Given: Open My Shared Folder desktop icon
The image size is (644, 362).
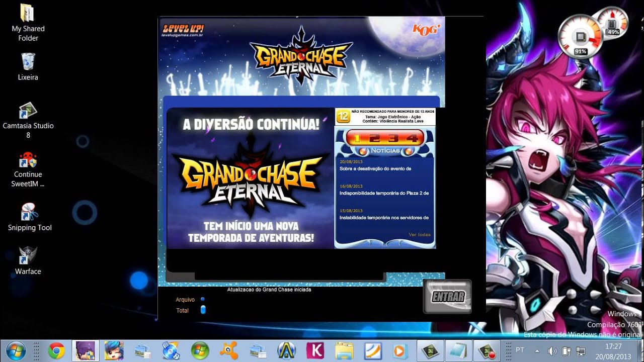Looking at the screenshot, I should (x=28, y=22).
